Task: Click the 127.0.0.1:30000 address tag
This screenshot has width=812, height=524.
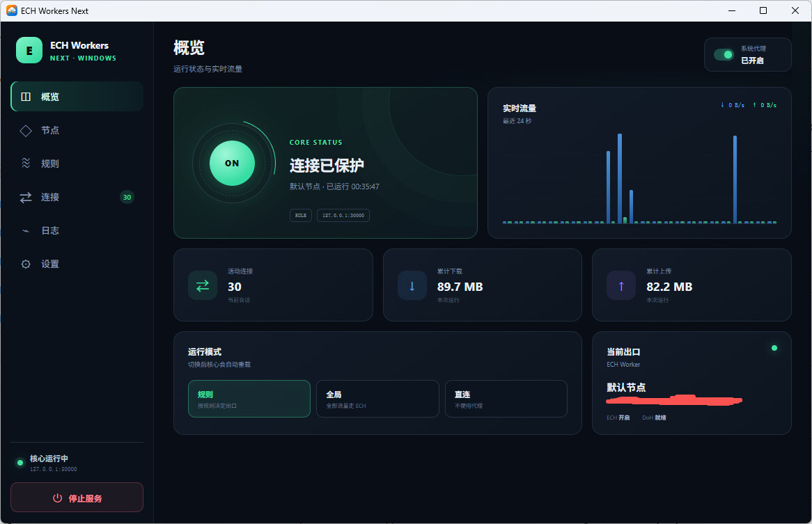Action: tap(343, 215)
